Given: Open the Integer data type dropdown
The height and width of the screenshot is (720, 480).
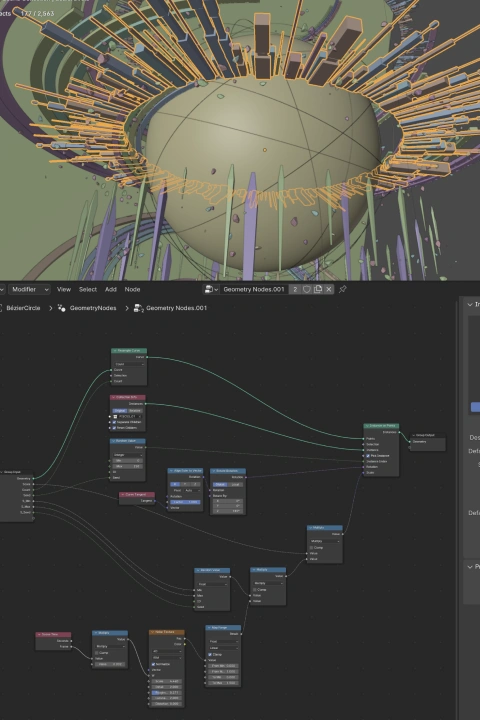Looking at the screenshot, I should pos(128,455).
